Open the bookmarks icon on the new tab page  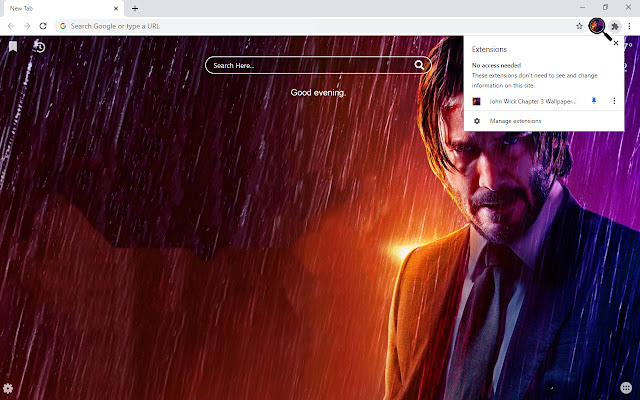[13, 47]
